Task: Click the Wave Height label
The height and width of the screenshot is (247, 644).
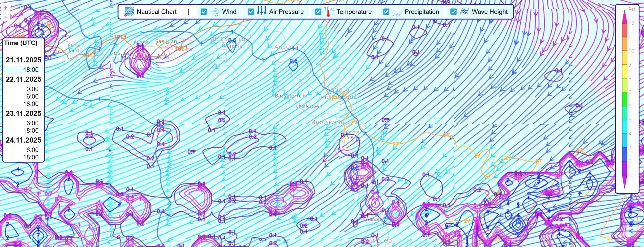Action: pyautogui.click(x=490, y=12)
